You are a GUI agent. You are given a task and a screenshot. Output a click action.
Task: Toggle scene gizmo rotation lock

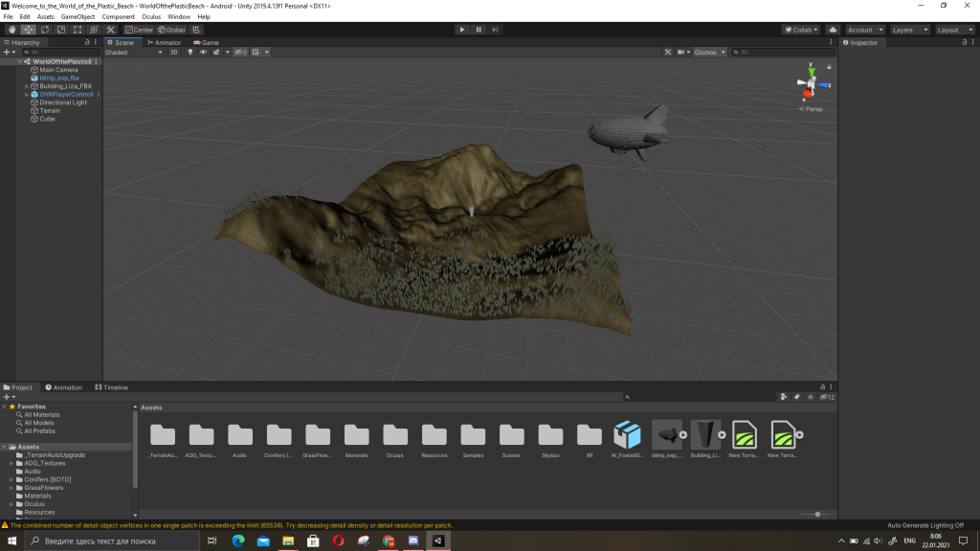coord(830,66)
